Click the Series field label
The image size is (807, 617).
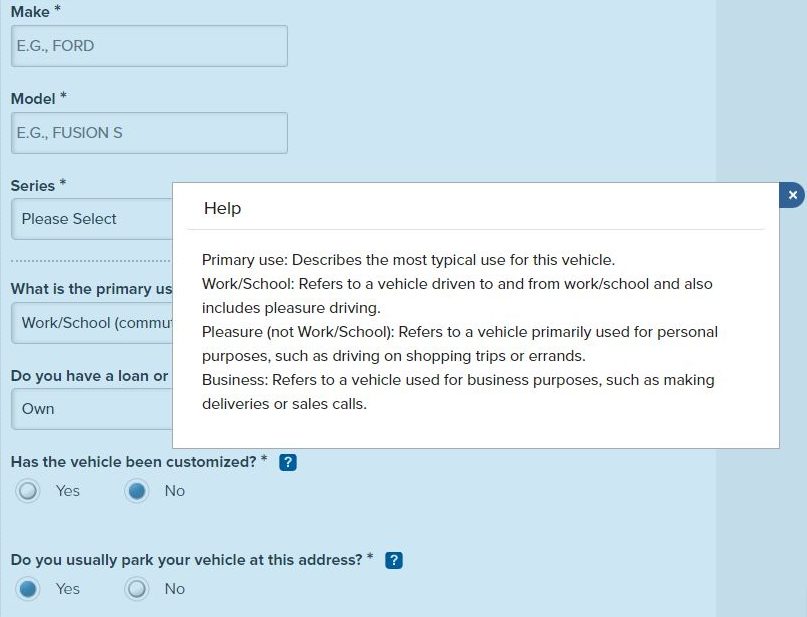click(x=33, y=185)
